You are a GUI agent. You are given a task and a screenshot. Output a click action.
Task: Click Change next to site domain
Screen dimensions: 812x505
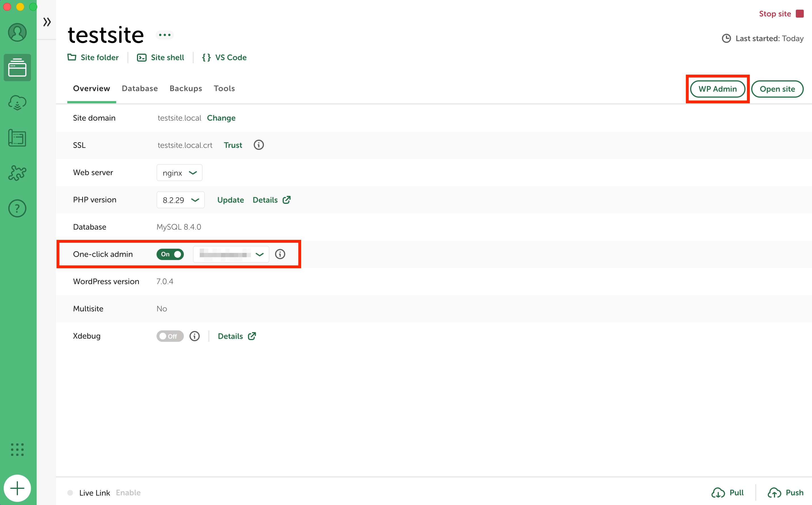tap(221, 118)
